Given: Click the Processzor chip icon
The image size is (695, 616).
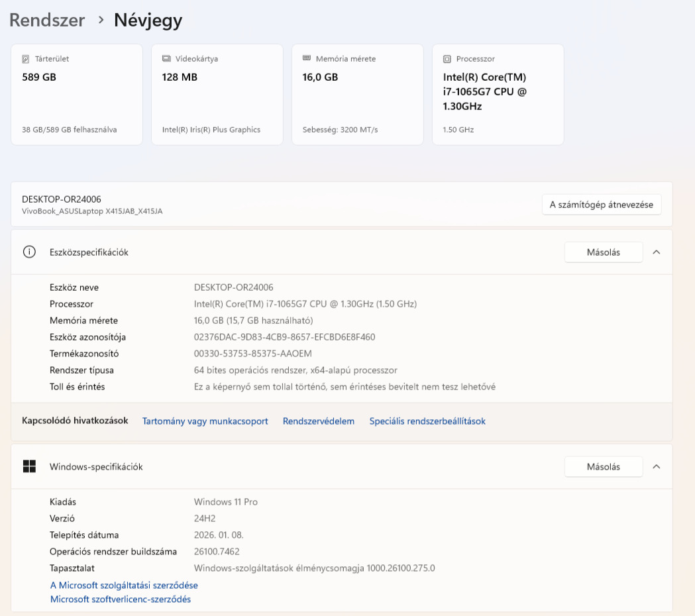Looking at the screenshot, I should 447,59.
